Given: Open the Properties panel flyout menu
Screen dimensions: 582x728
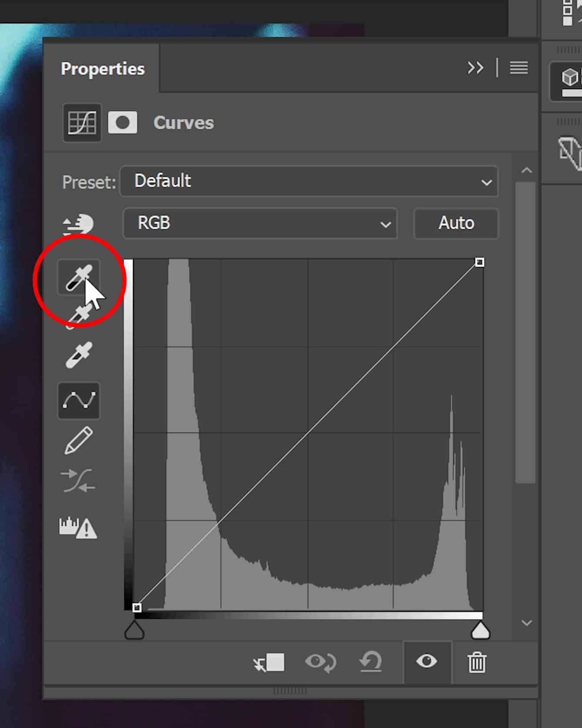Looking at the screenshot, I should coord(519,68).
